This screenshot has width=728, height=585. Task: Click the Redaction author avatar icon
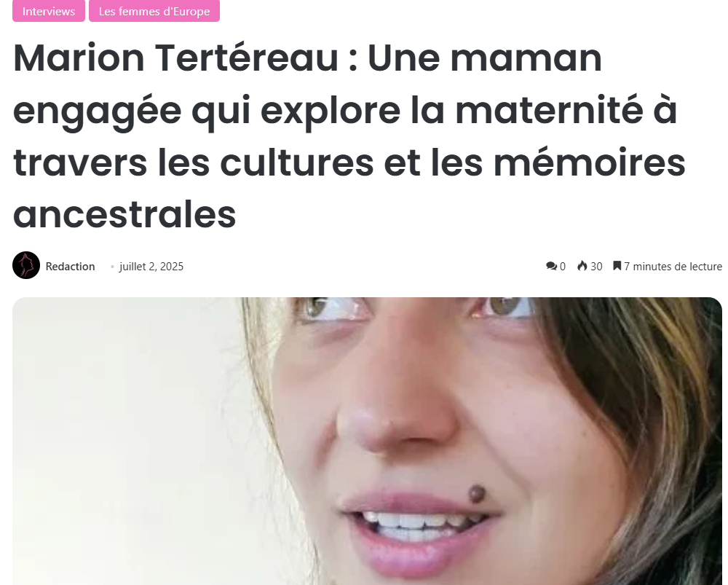coord(26,265)
